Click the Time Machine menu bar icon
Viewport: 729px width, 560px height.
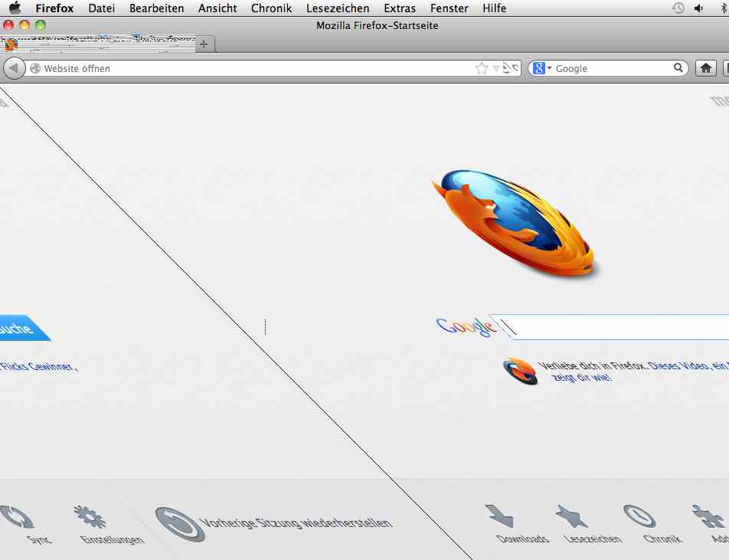pyautogui.click(x=678, y=8)
